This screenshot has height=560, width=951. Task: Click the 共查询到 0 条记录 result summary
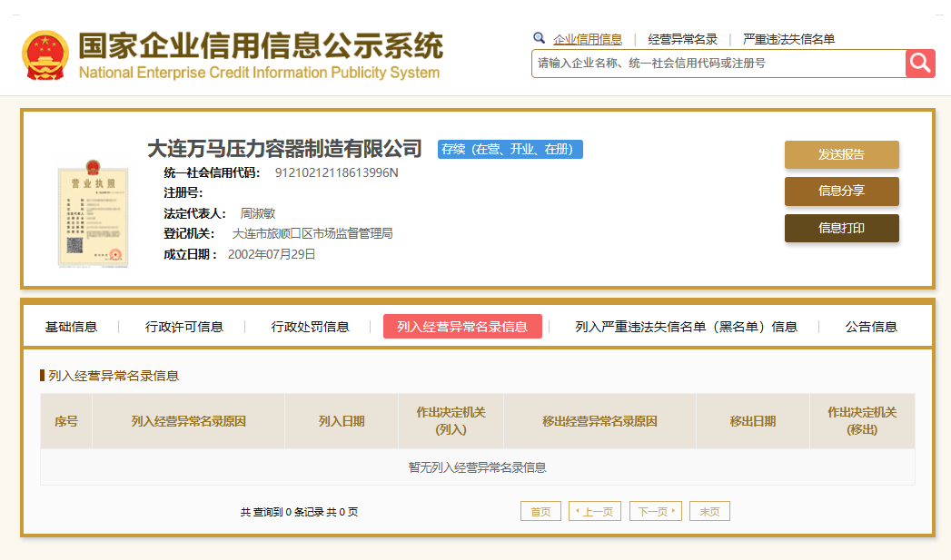[x=299, y=512]
